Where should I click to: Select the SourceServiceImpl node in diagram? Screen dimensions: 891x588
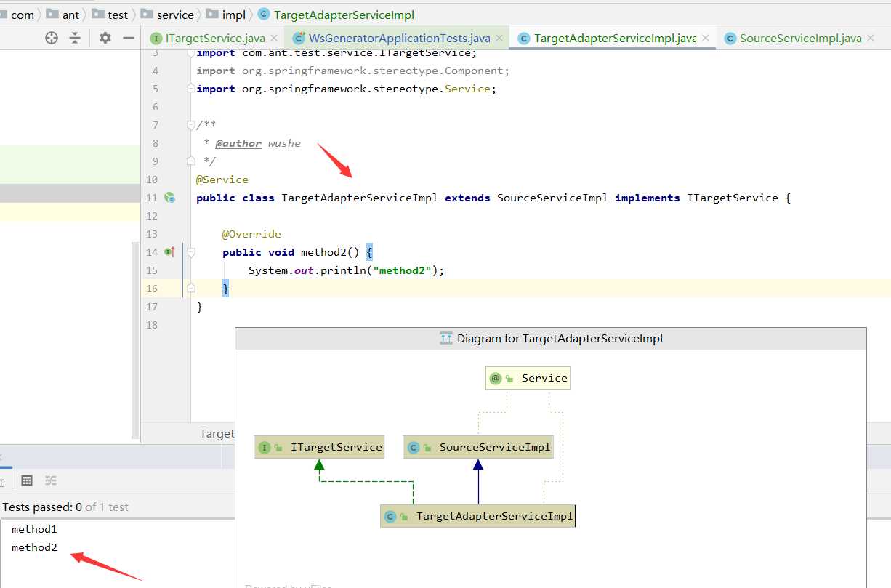[478, 447]
